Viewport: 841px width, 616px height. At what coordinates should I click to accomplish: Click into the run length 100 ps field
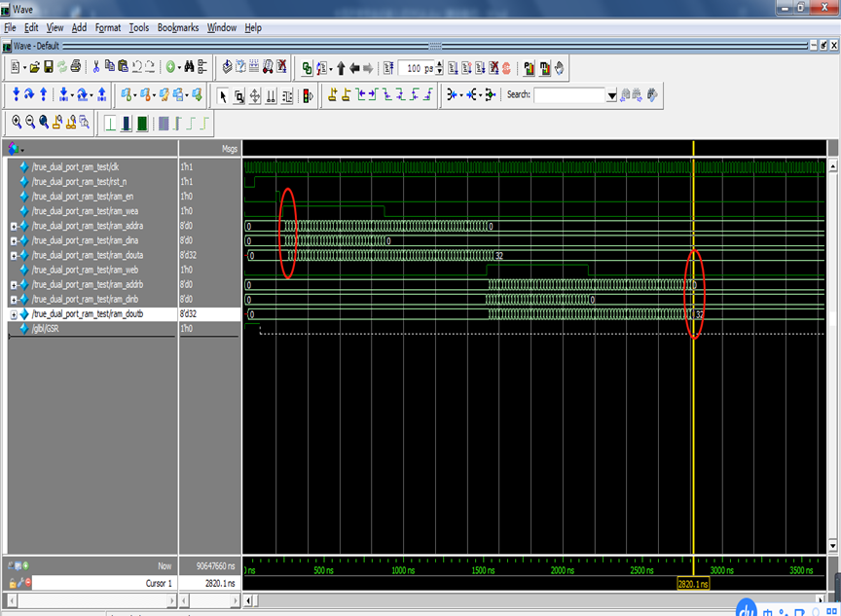click(417, 68)
